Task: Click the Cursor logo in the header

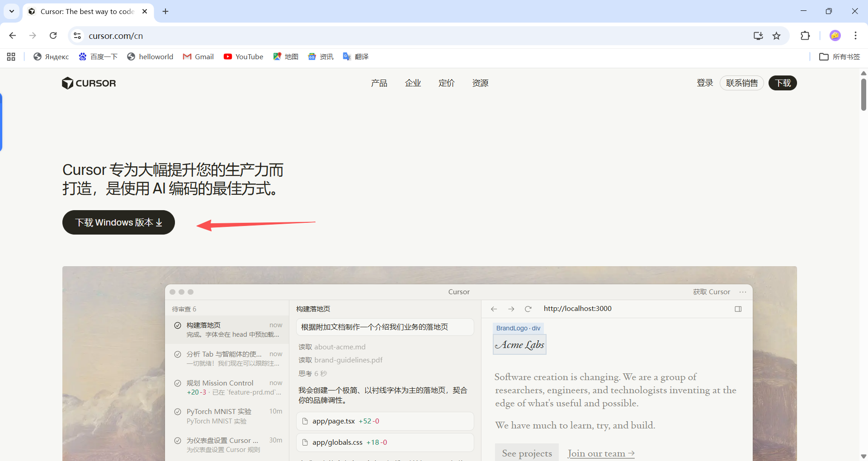Action: tap(89, 83)
